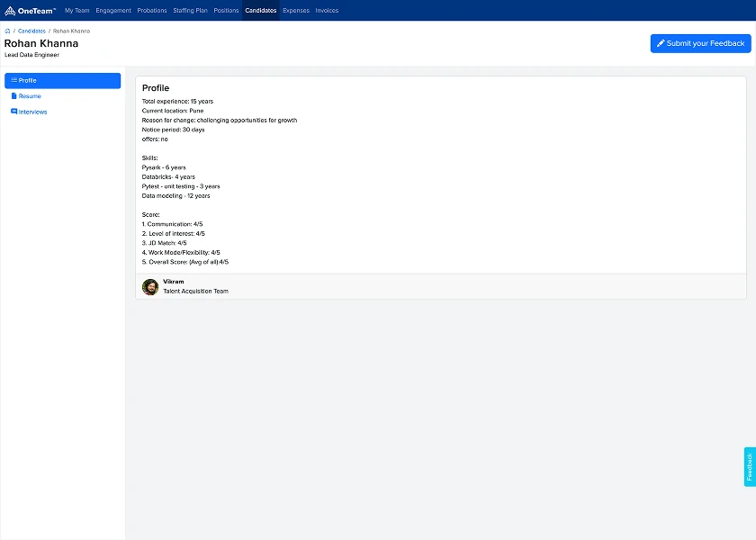Click Vikram's name in the Profile card

pyautogui.click(x=172, y=283)
